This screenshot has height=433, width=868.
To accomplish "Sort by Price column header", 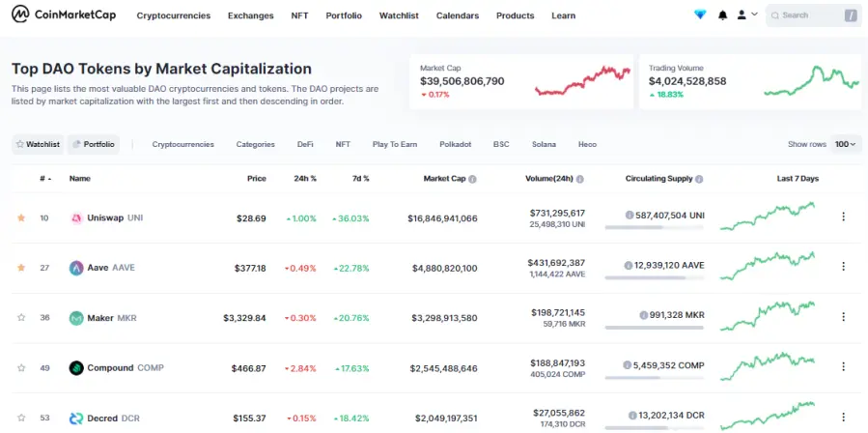I will coord(256,179).
